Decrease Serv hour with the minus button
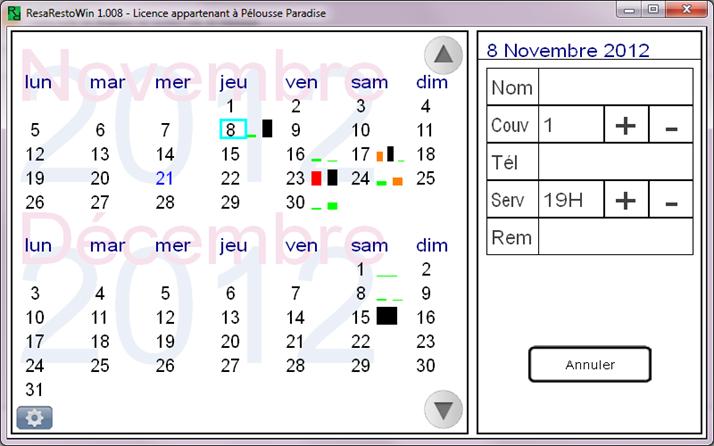 coord(671,200)
